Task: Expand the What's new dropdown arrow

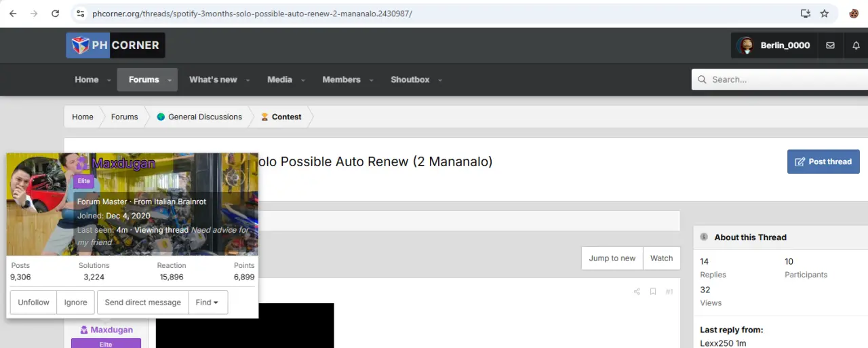Action: (x=248, y=80)
